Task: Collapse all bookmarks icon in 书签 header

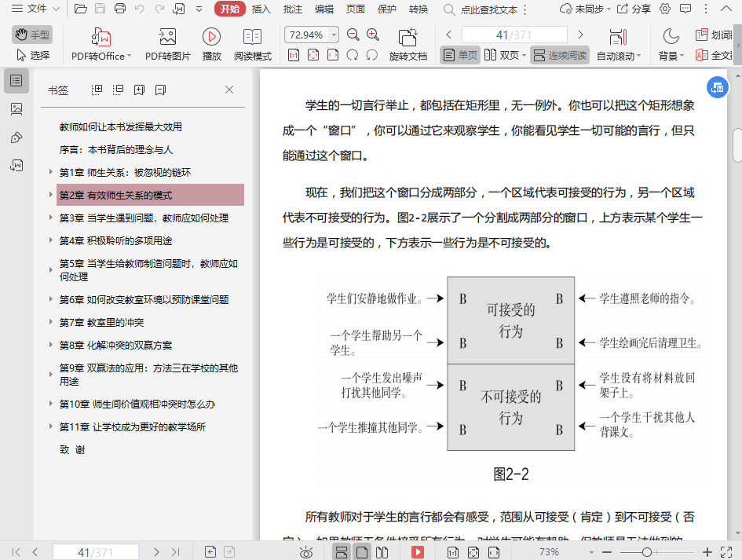Action: (118, 90)
